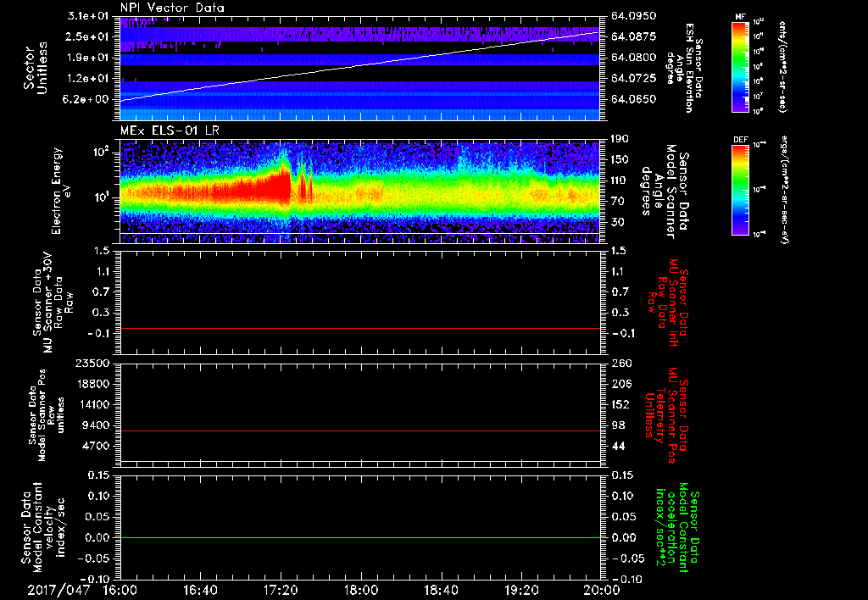Click the 110 scanner angle tick
Screen dimensions: 868x600
[x=620, y=181]
